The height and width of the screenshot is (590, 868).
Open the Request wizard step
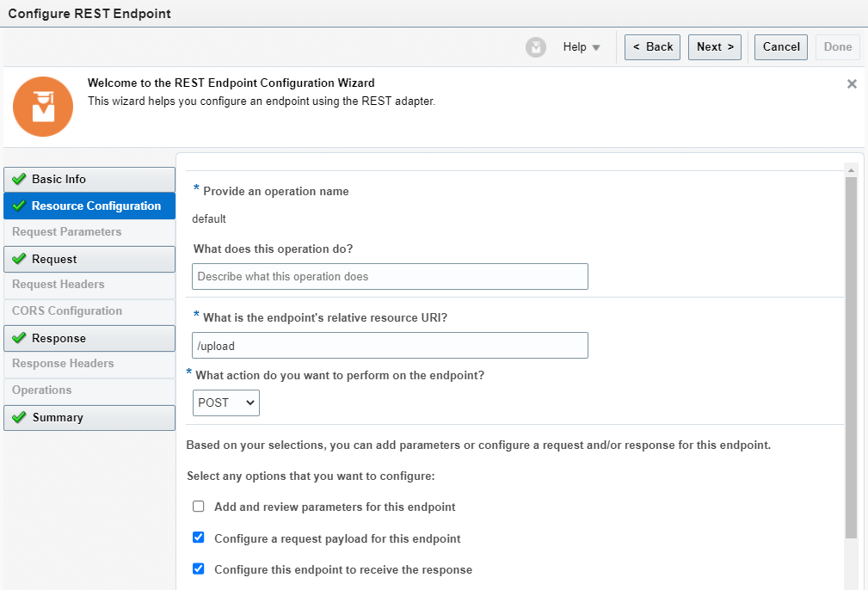[89, 259]
